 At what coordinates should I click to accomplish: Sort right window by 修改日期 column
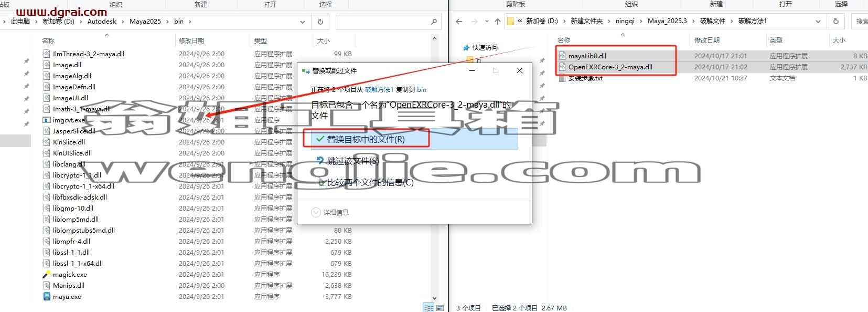coord(707,40)
